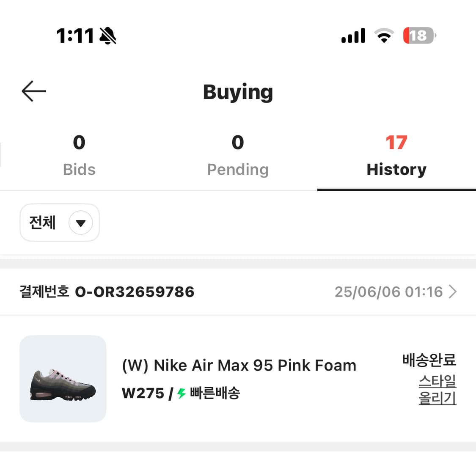Tap the size label W275

[x=143, y=393]
